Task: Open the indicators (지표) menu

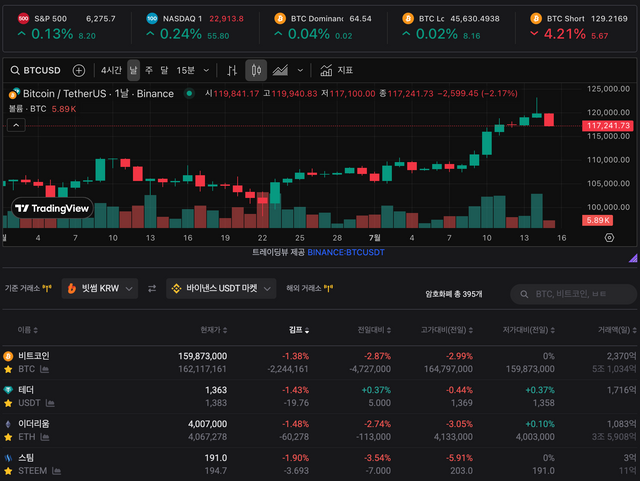Action: click(x=336, y=70)
